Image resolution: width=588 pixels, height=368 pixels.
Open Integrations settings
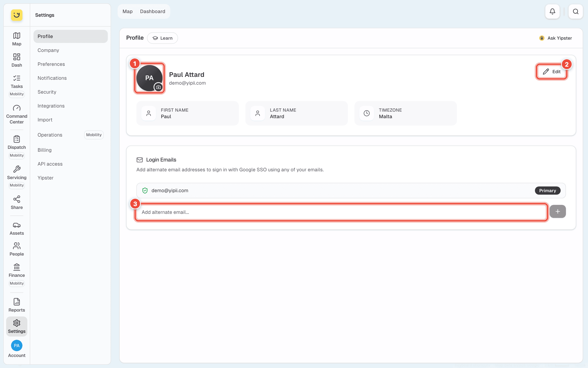click(x=70, y=106)
